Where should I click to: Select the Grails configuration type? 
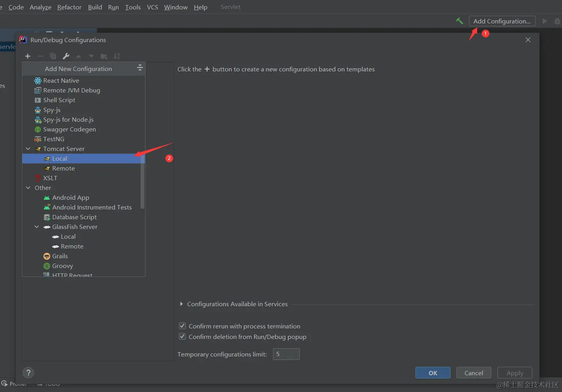[83, 256]
